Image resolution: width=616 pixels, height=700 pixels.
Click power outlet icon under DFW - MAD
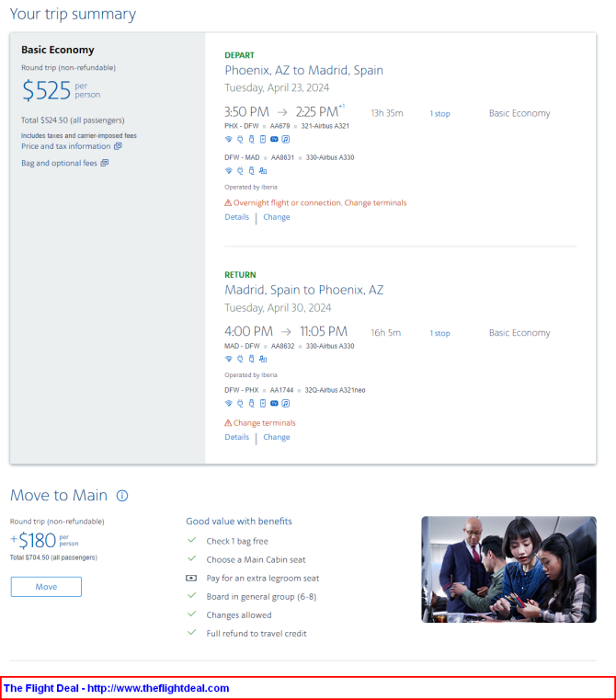(240, 170)
